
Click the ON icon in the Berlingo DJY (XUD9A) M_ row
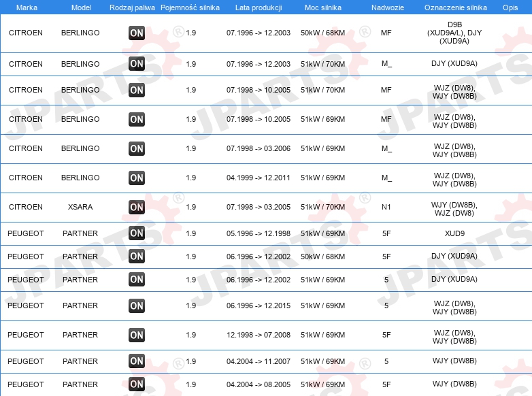(x=137, y=64)
